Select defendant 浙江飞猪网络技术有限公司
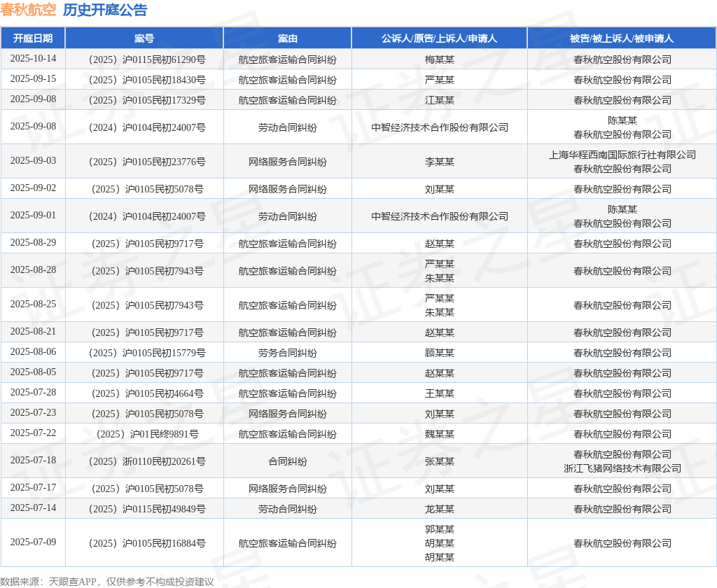Screen dimensions: 717x588 pyautogui.click(x=622, y=468)
